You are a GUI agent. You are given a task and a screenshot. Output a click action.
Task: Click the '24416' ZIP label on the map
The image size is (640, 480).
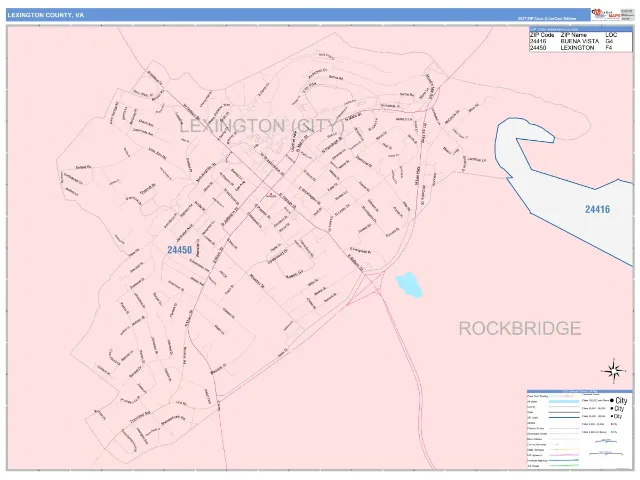point(597,209)
